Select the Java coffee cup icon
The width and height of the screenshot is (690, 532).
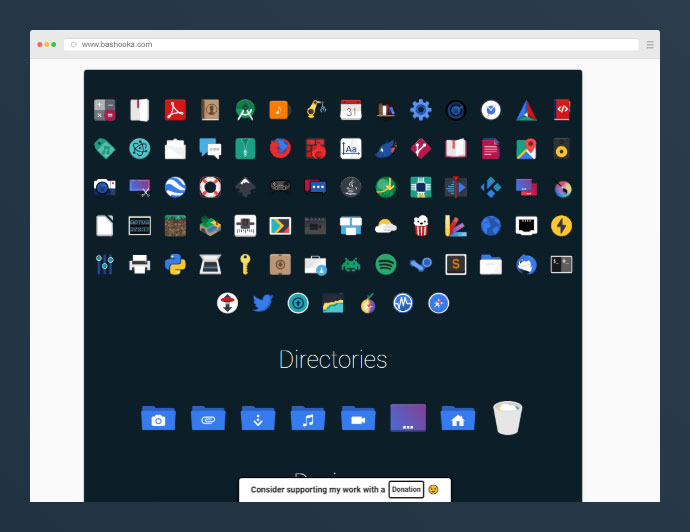click(351, 187)
